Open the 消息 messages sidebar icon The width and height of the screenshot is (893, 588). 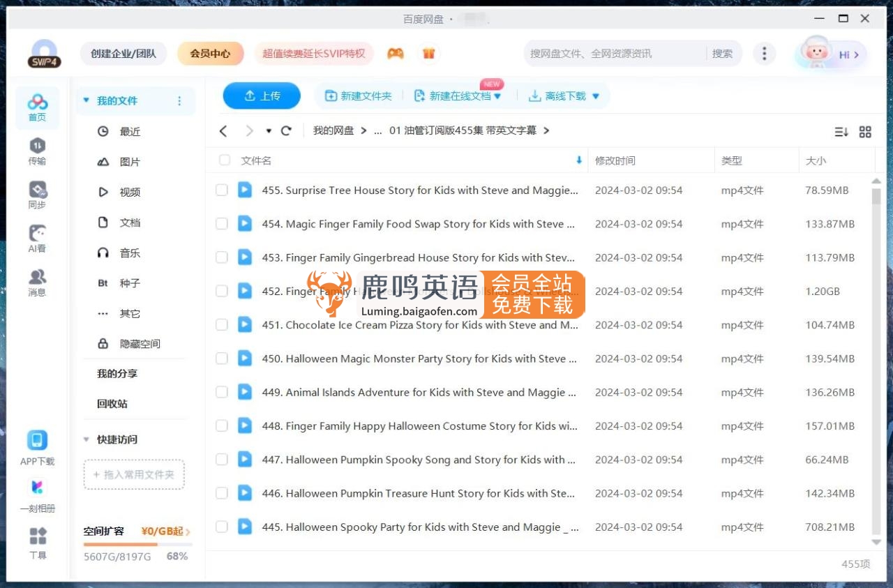pos(38,282)
